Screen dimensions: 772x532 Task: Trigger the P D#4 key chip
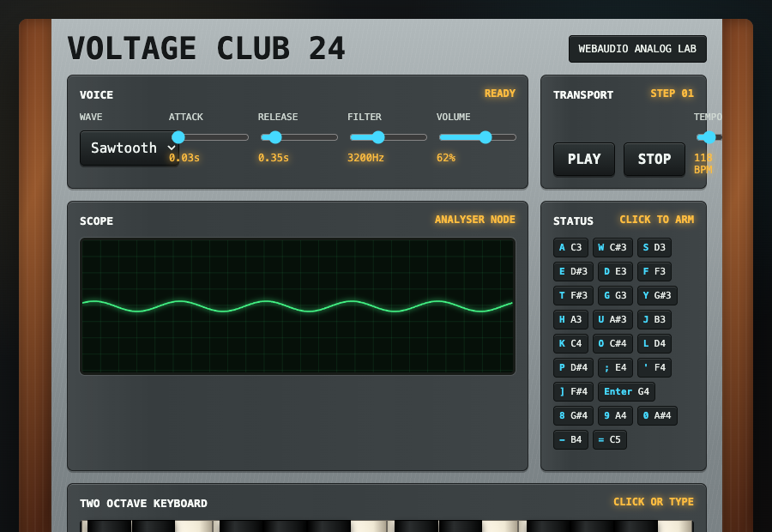tap(574, 367)
